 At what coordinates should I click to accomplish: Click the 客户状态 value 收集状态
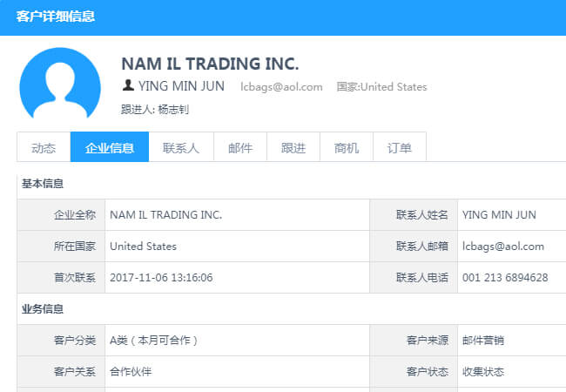click(x=483, y=371)
